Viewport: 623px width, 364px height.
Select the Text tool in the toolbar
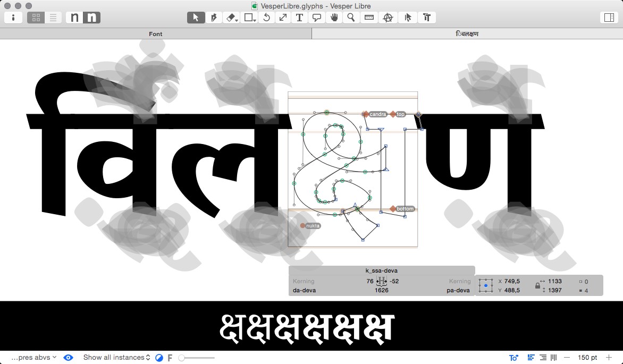tap(299, 17)
